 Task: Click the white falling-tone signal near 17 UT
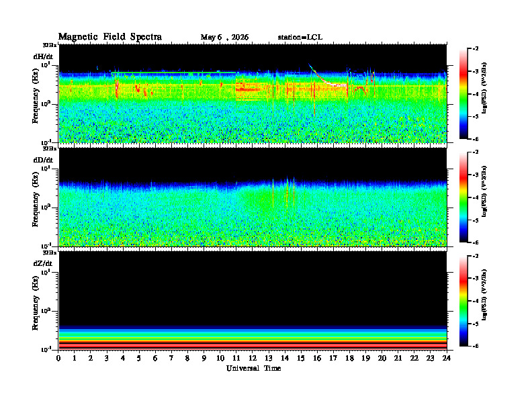click(x=335, y=84)
